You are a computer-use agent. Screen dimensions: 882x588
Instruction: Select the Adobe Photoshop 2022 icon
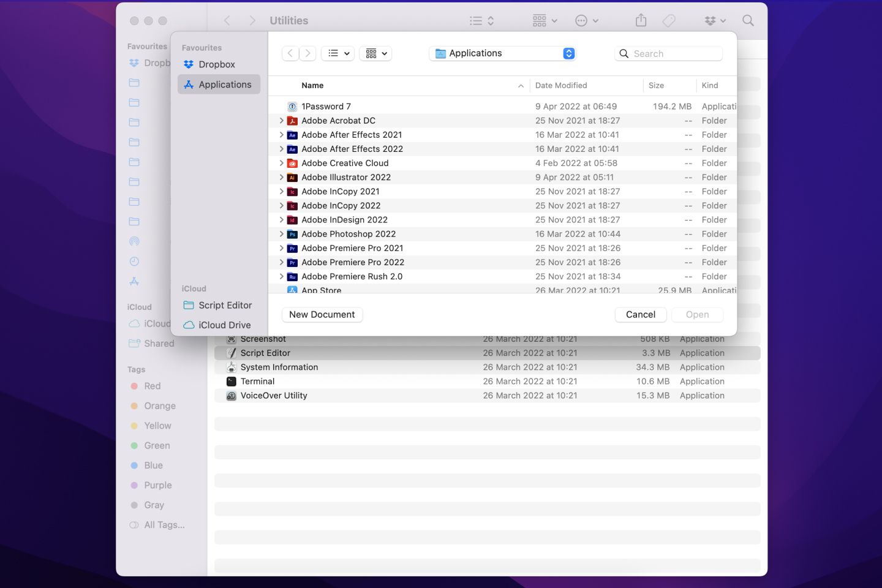click(292, 234)
